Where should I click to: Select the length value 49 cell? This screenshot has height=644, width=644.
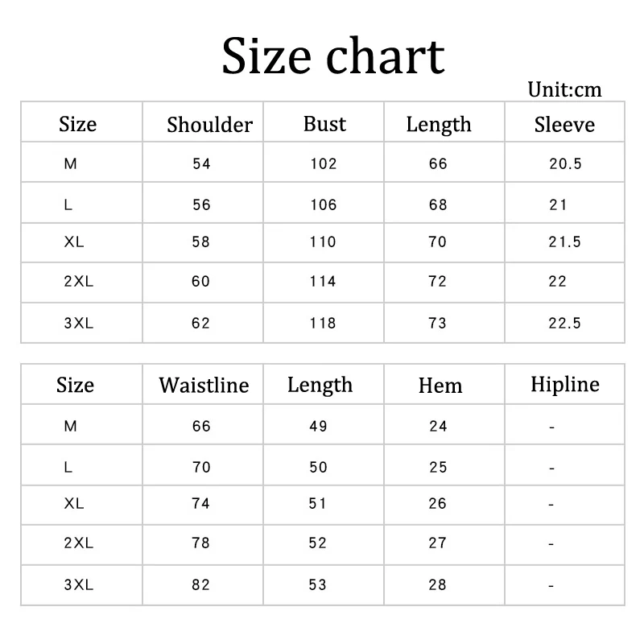[318, 427]
